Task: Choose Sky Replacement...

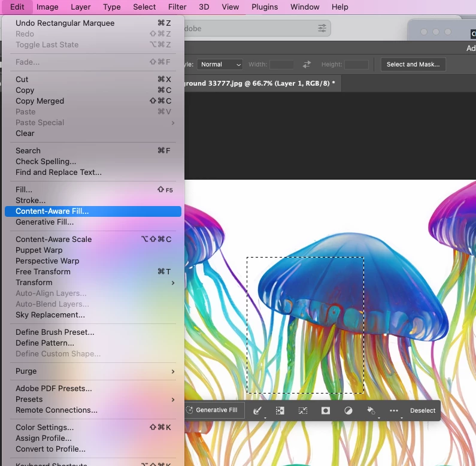Action: [x=93, y=314]
